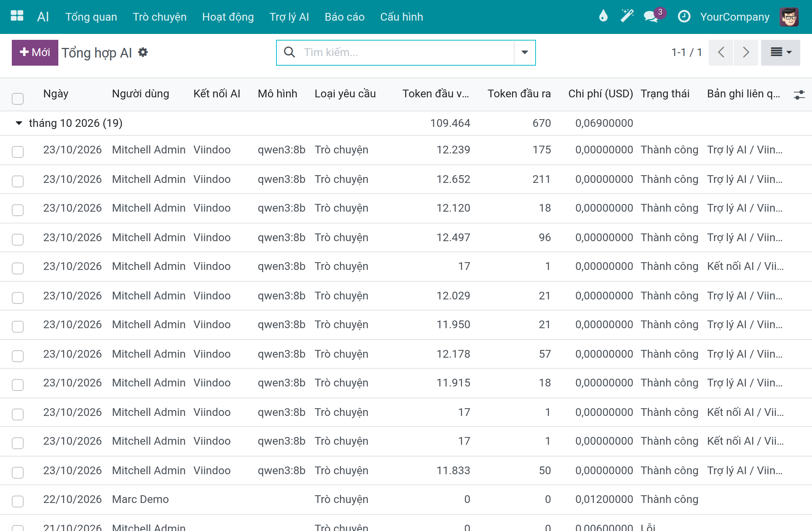
Task: Check the row with 11.833 input tokens
Action: (x=18, y=472)
